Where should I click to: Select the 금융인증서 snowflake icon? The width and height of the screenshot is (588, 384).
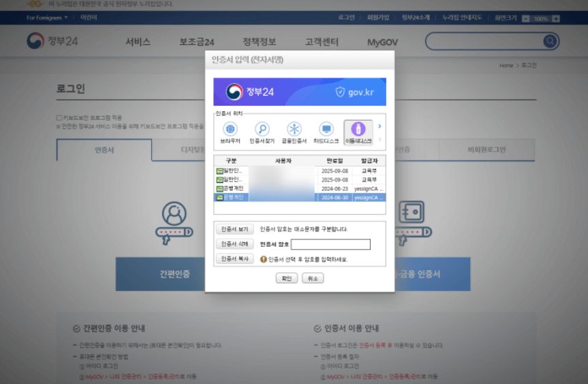click(x=294, y=129)
